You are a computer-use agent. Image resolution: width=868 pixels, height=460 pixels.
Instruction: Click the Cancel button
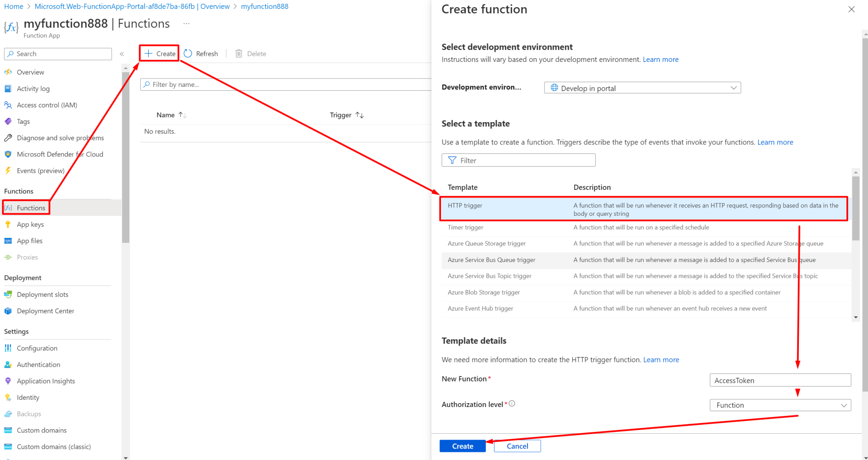click(517, 446)
